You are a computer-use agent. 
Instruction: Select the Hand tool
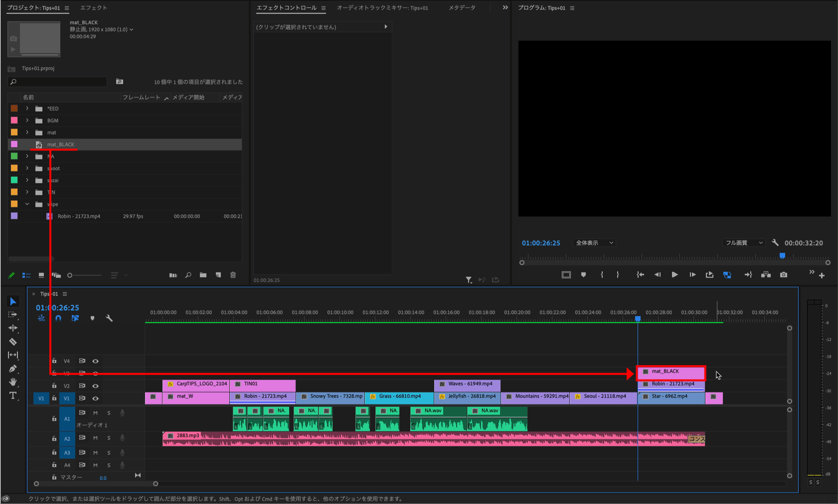(13, 382)
